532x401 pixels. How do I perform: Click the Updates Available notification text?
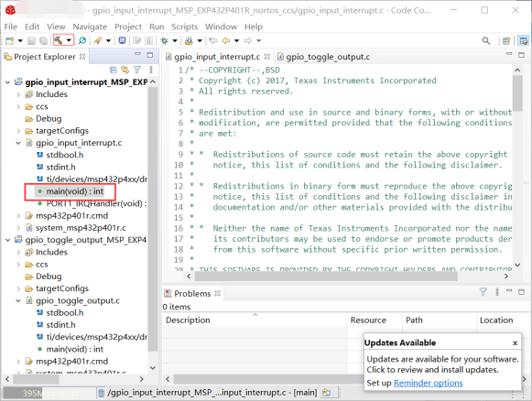click(x=442, y=364)
